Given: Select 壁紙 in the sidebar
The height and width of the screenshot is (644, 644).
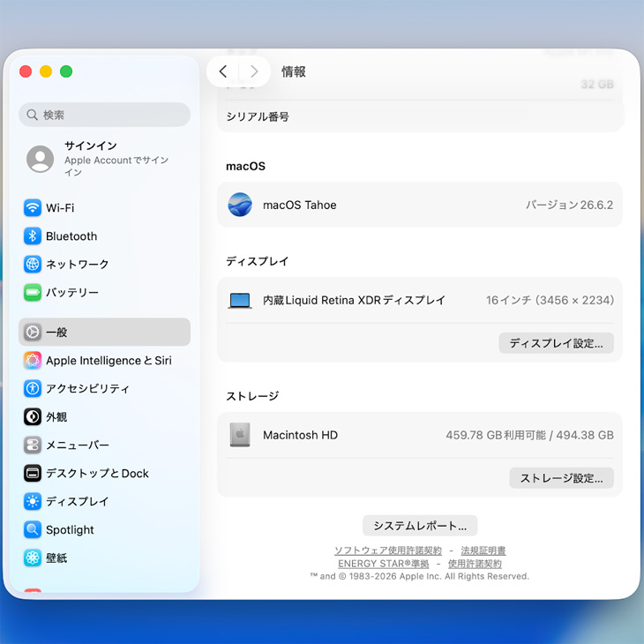Looking at the screenshot, I should (x=56, y=558).
